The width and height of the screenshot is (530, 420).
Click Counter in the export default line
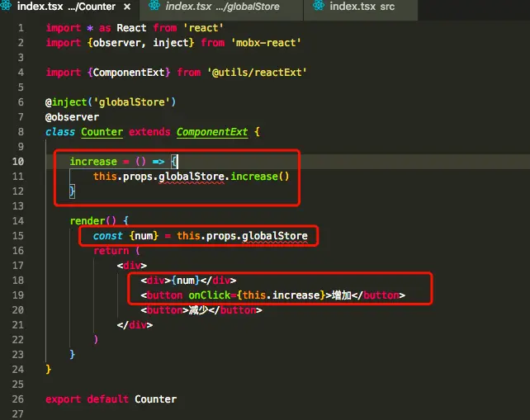tap(155, 399)
